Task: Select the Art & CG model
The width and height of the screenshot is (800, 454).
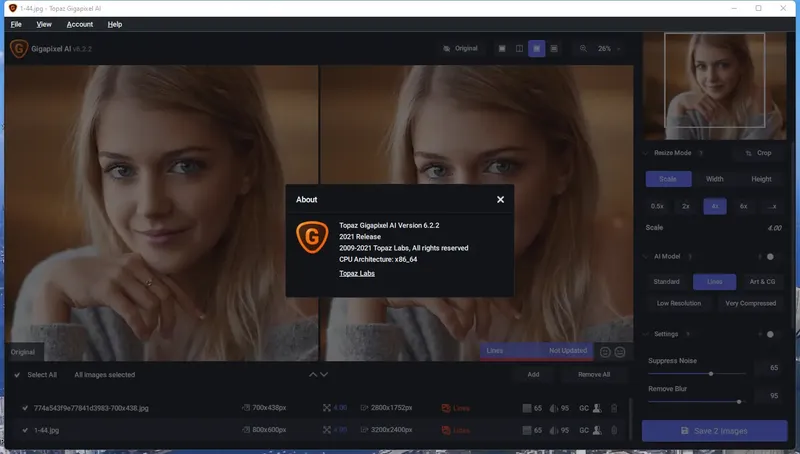Action: [762, 282]
